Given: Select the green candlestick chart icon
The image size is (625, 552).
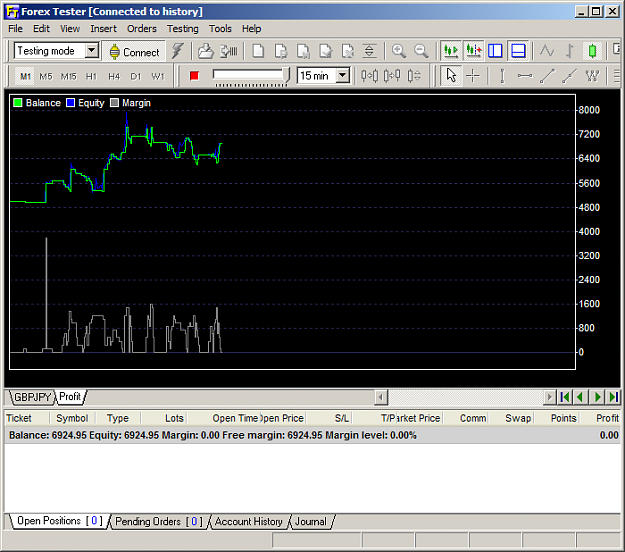Looking at the screenshot, I should [x=592, y=51].
